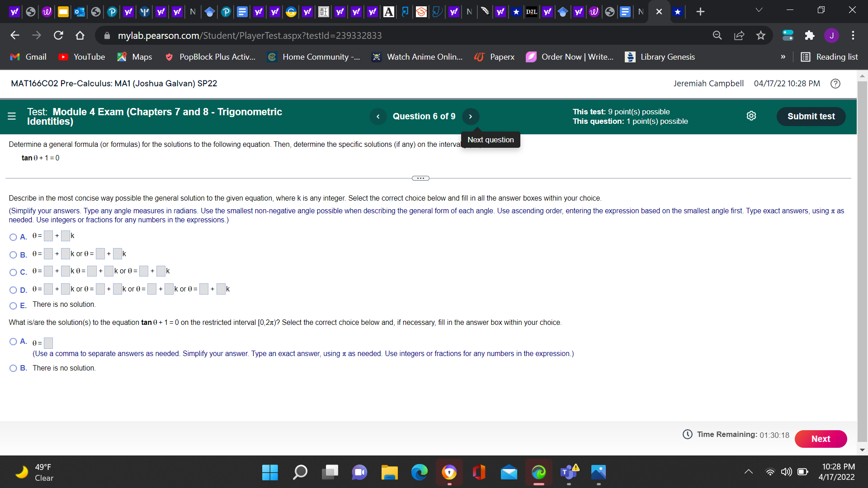The height and width of the screenshot is (488, 868).
Task: Select answer choice B for the general solution
Action: point(13,255)
